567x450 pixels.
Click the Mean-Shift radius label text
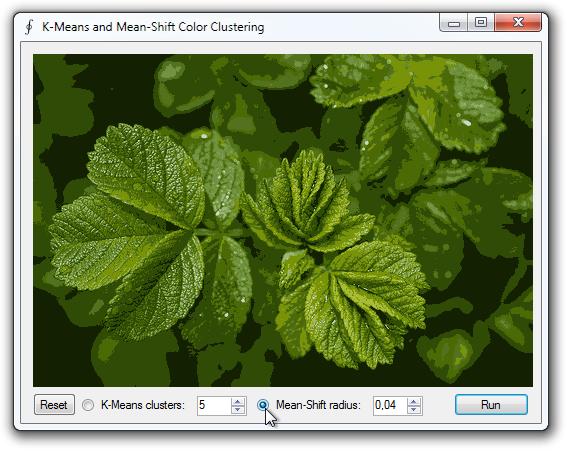(318, 405)
